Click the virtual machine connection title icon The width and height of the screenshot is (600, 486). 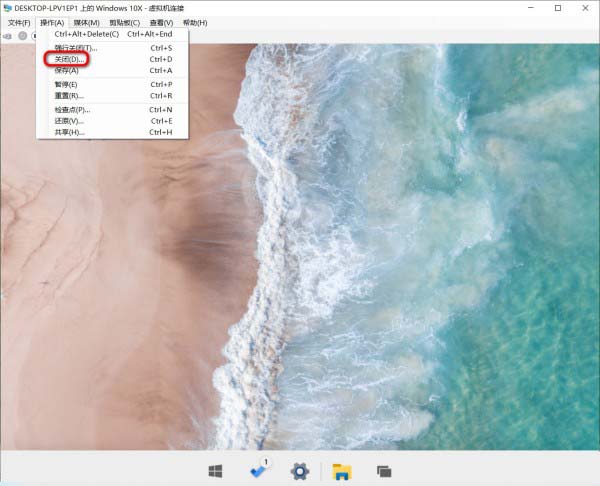7,8
